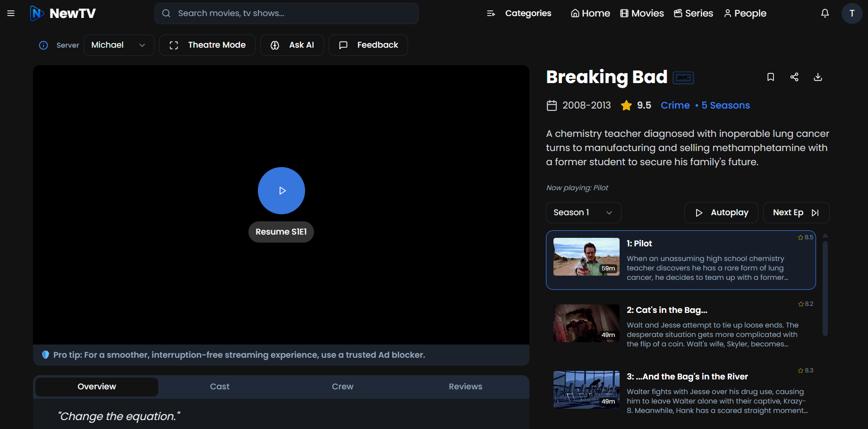The height and width of the screenshot is (429, 868).
Task: Expand the Season 1 dropdown
Action: coord(583,212)
